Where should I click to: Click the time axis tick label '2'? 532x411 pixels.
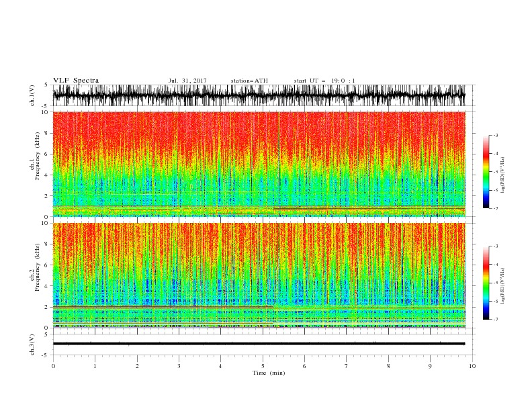137,366
